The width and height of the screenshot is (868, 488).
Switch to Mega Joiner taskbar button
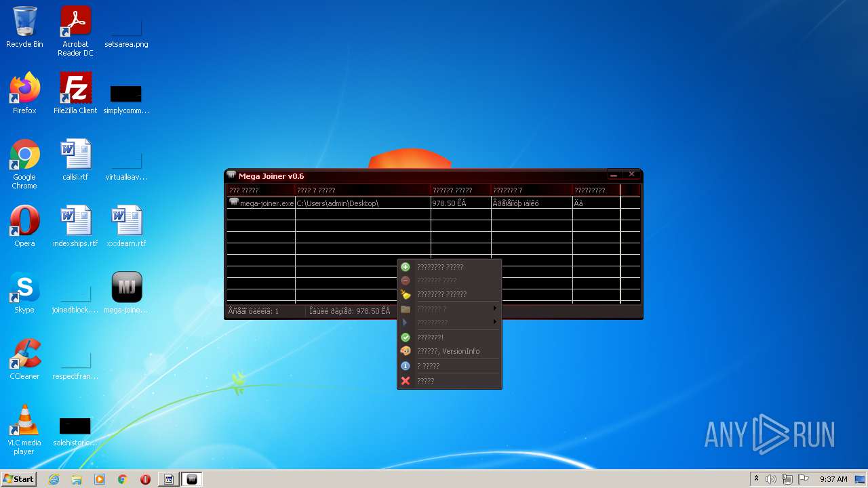pyautogui.click(x=192, y=479)
